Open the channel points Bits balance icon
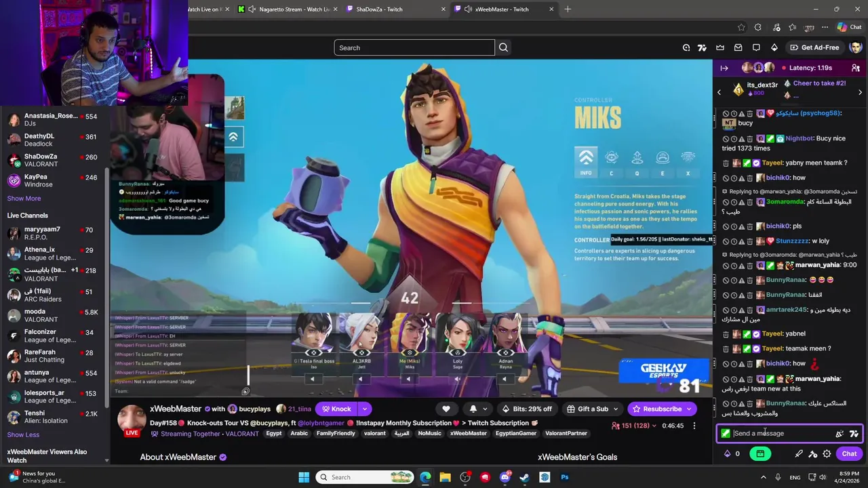Screen dimensions: 868x488 (728, 454)
